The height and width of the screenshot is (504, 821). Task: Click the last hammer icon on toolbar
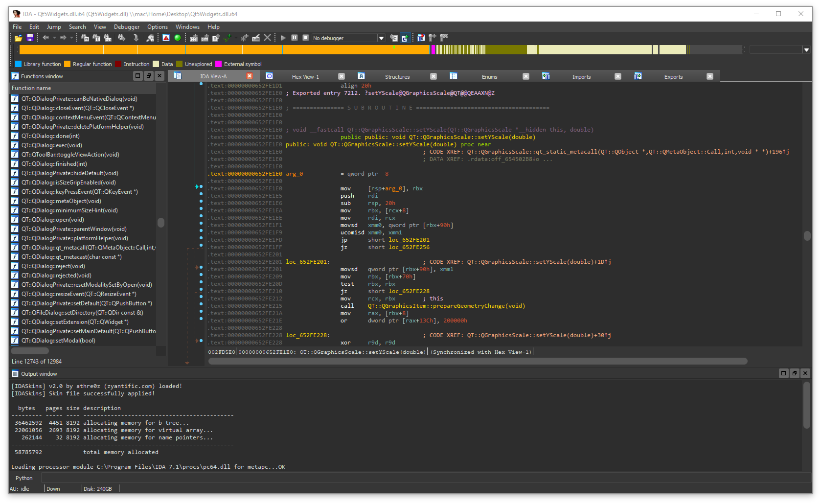click(444, 38)
